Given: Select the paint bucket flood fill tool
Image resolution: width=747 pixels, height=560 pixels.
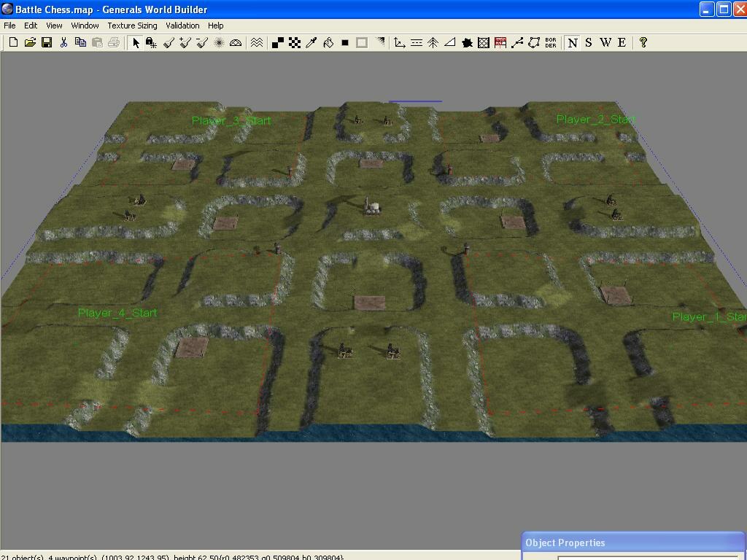Looking at the screenshot, I should pyautogui.click(x=328, y=43).
